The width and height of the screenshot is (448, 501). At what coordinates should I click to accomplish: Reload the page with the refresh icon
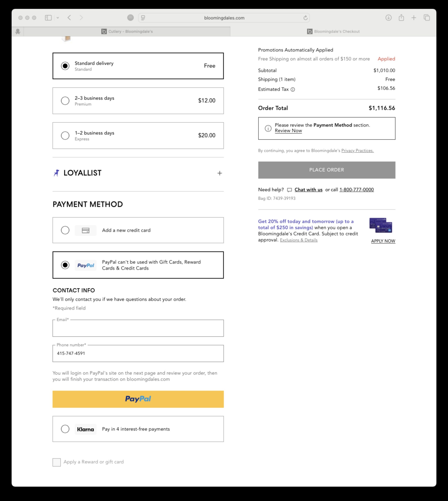[x=305, y=18]
